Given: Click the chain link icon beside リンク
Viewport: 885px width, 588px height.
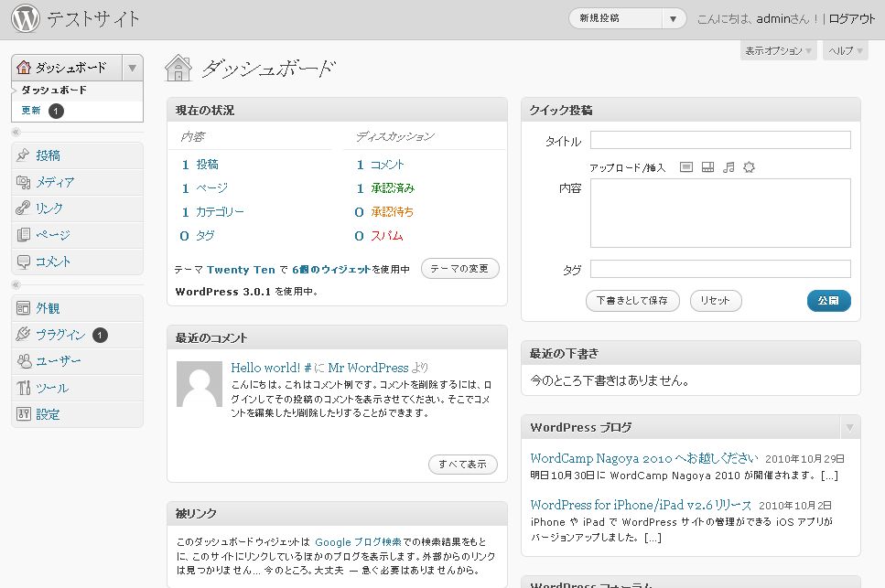Looking at the screenshot, I should tap(23, 208).
